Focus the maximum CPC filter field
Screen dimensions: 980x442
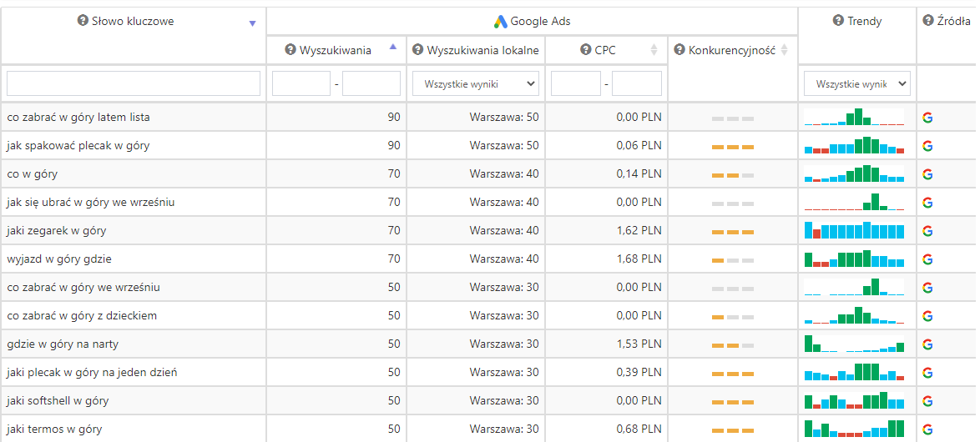click(x=636, y=83)
